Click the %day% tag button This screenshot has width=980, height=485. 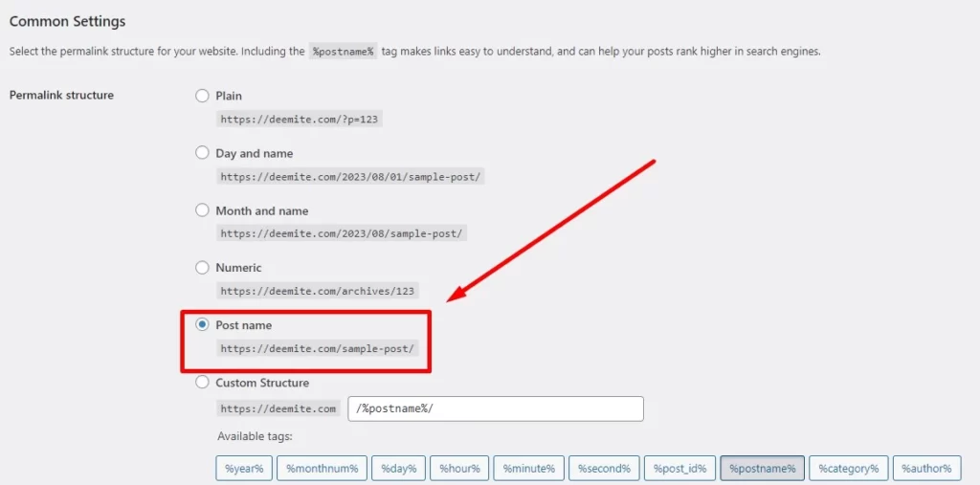coord(398,468)
